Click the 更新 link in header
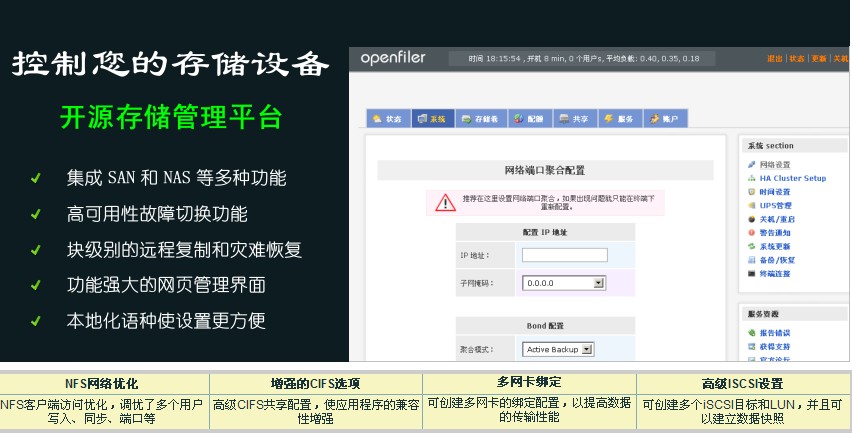The image size is (852, 442). point(819,59)
